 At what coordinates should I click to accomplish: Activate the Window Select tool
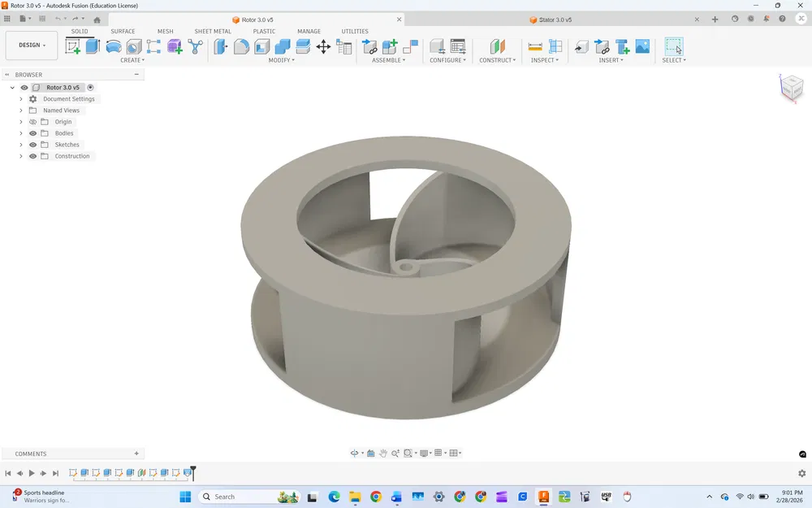coord(674,46)
